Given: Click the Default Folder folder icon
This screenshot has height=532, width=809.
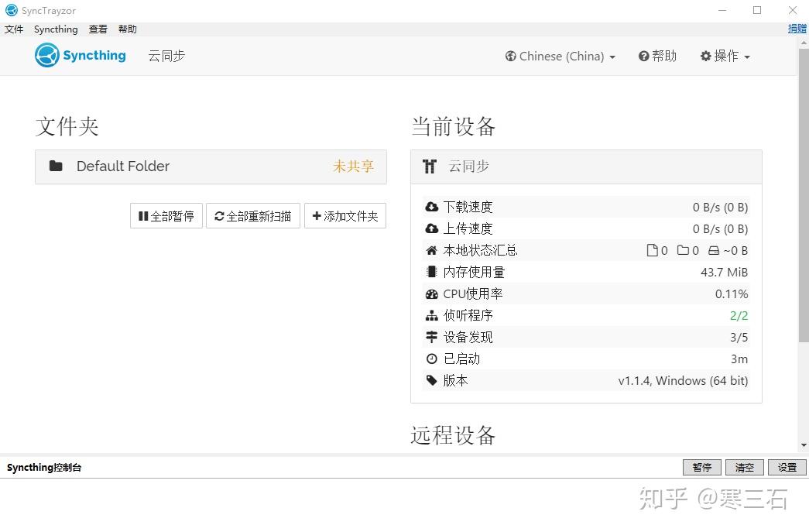Looking at the screenshot, I should (x=56, y=166).
